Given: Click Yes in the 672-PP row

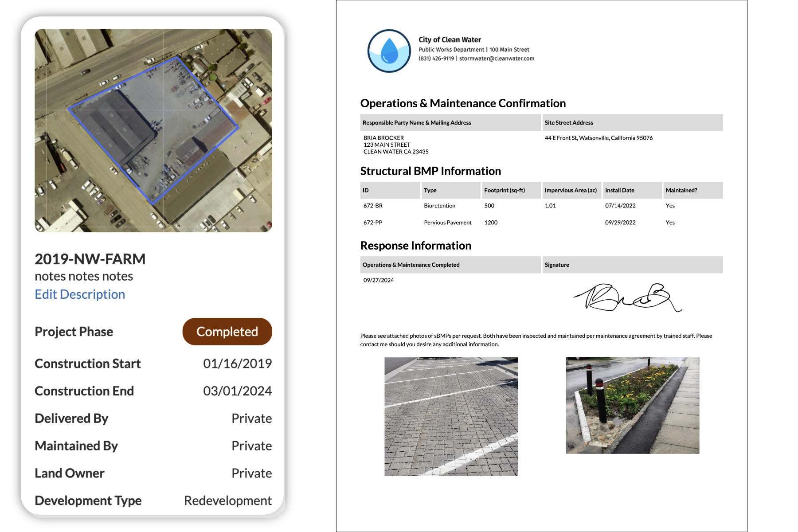Looking at the screenshot, I should [x=670, y=223].
